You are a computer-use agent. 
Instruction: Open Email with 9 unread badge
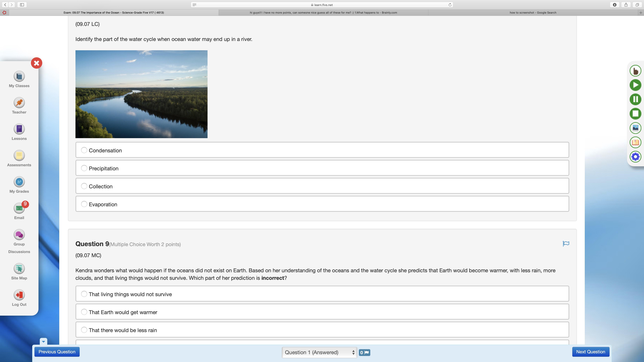19,208
